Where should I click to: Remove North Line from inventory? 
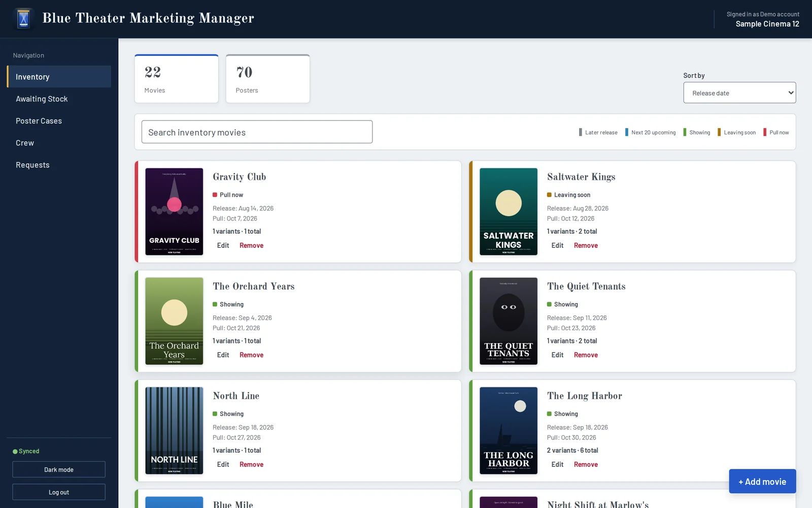(252, 464)
